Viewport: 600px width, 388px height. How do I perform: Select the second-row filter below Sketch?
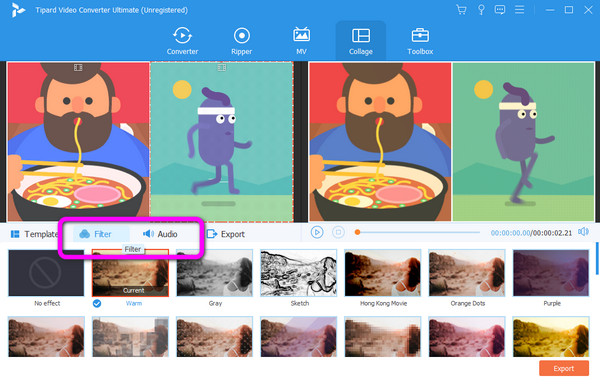point(298,337)
